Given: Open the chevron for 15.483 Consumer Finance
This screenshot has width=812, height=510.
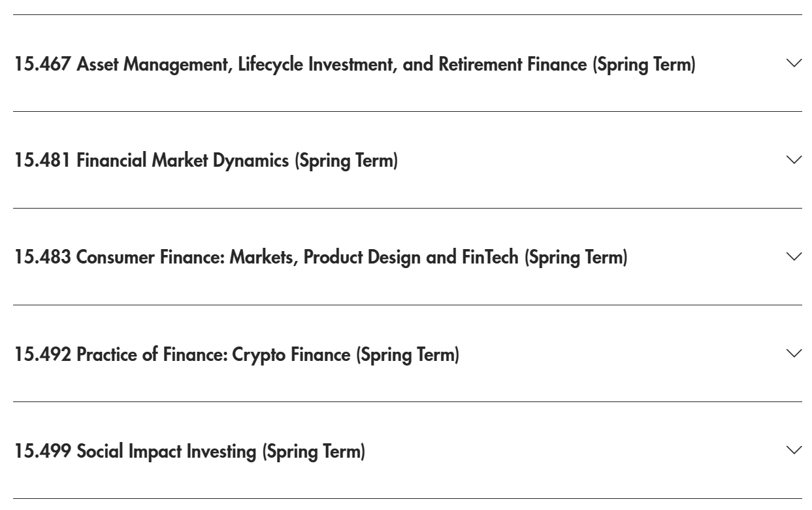Looking at the screenshot, I should click(x=794, y=256).
